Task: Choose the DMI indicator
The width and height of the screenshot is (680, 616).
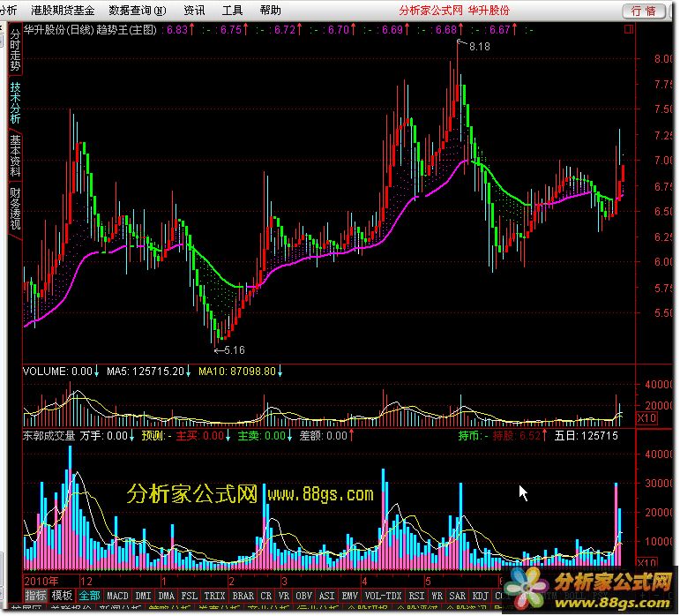Action: click(143, 596)
